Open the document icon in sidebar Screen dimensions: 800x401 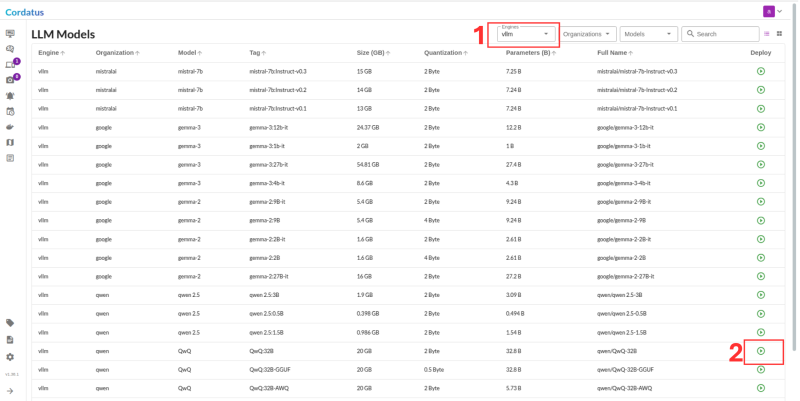pyautogui.click(x=10, y=340)
